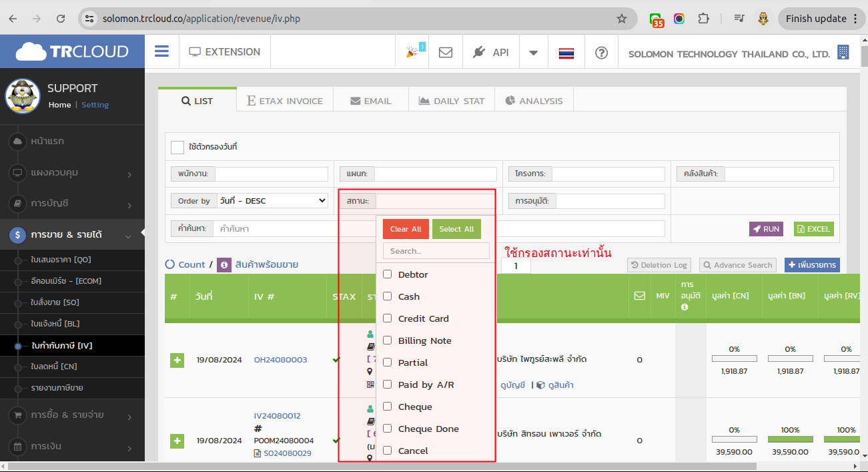The width and height of the screenshot is (868, 472).
Task: Tick the Cheque Done status checkbox
Action: click(387, 429)
